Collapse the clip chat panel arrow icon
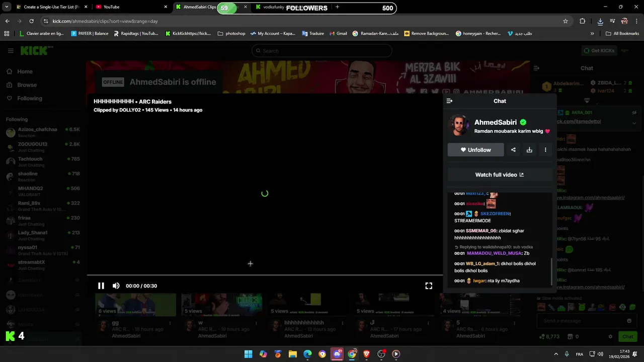The width and height of the screenshot is (644, 362). click(x=450, y=101)
